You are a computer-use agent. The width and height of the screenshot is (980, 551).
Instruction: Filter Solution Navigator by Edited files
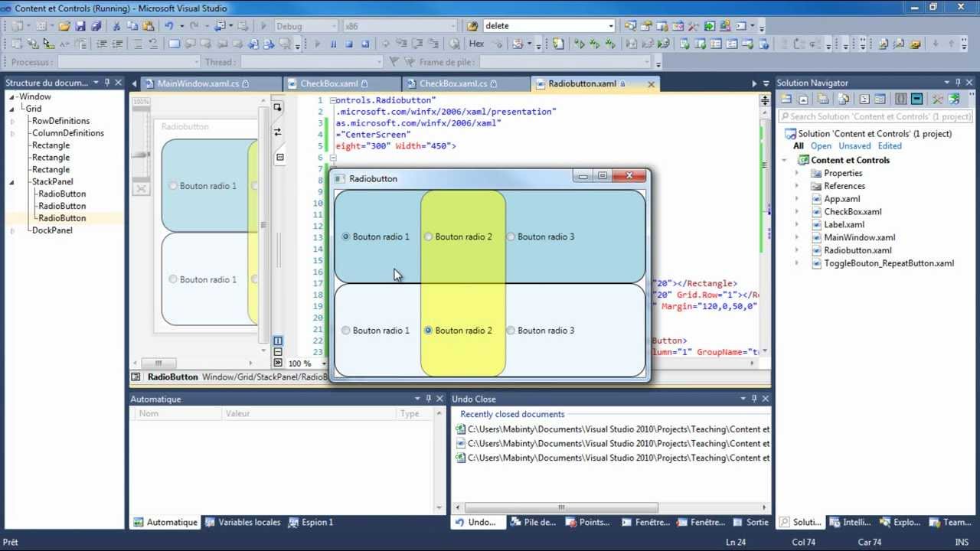[x=890, y=146]
